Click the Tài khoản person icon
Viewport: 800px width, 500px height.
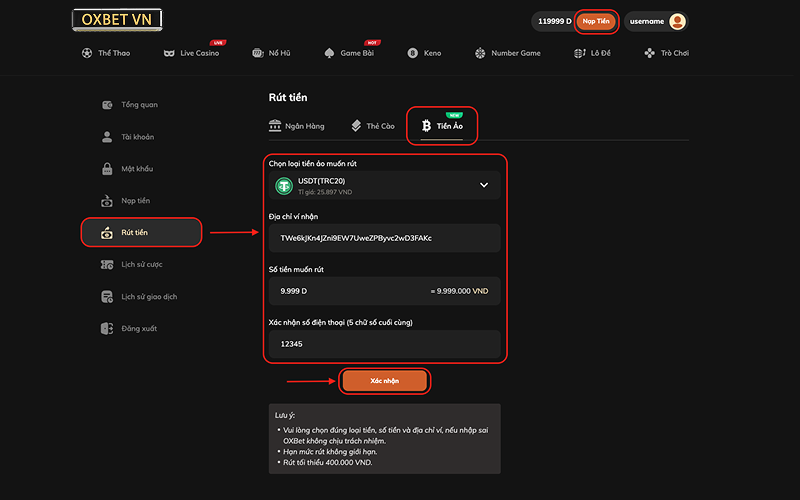(107, 137)
